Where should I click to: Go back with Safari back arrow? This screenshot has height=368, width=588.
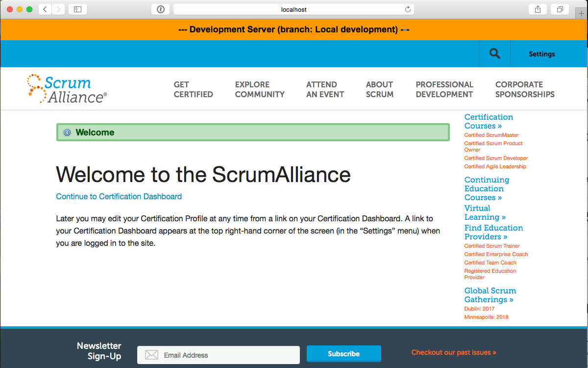(x=45, y=9)
